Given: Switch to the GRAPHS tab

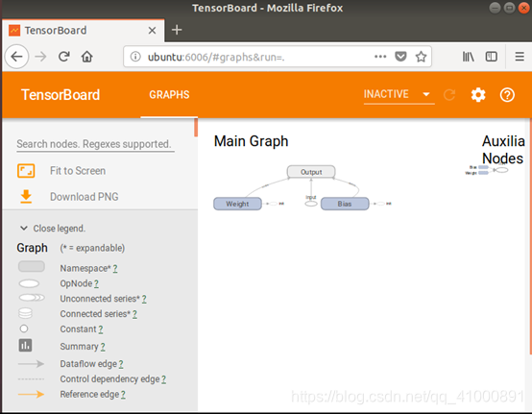Looking at the screenshot, I should 169,95.
